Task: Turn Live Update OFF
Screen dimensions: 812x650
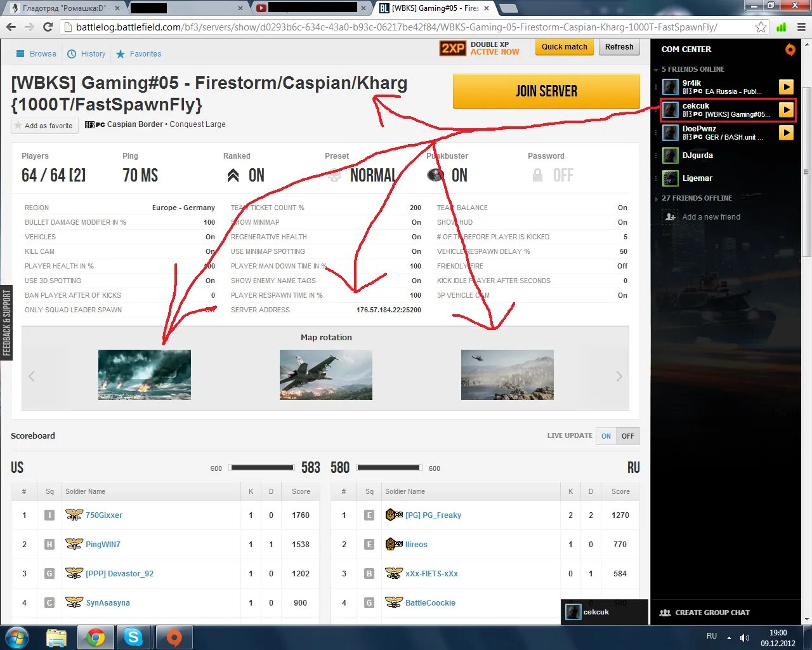Action: point(628,436)
